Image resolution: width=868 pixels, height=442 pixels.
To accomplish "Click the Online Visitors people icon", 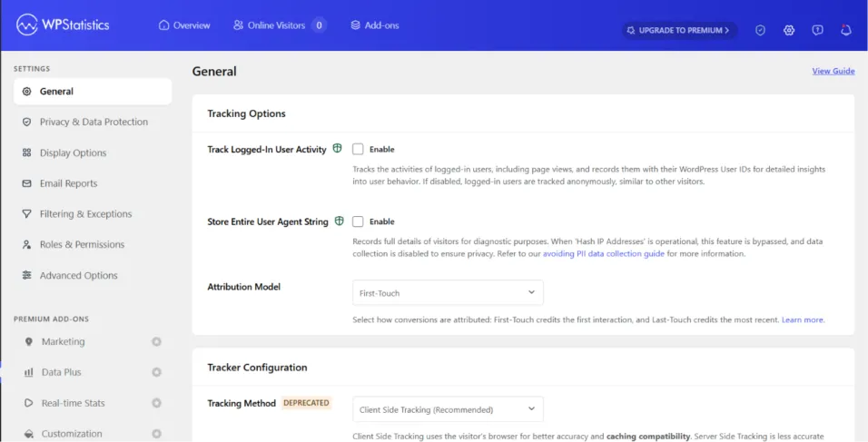I will tap(238, 25).
